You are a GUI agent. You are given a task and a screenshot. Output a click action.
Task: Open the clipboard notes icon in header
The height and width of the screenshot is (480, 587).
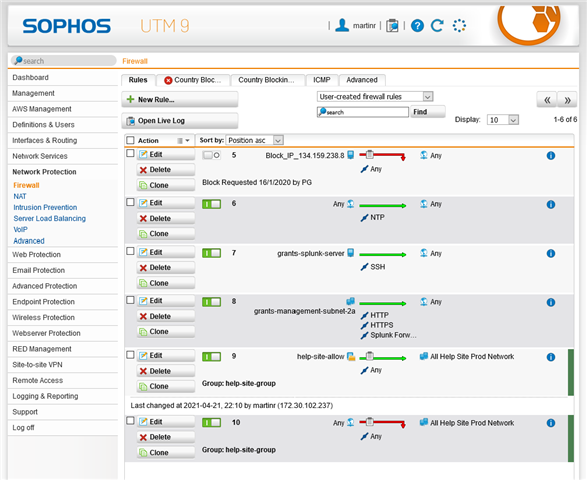[392, 26]
